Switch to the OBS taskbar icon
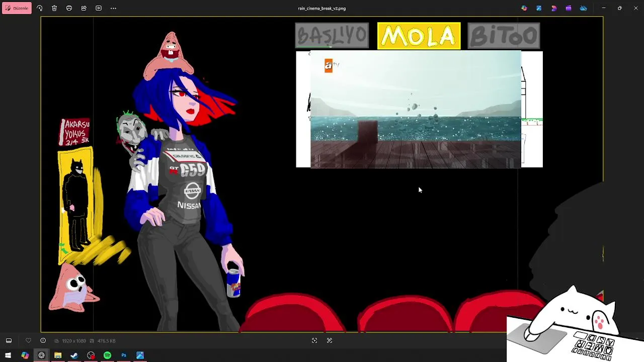 click(x=41, y=355)
